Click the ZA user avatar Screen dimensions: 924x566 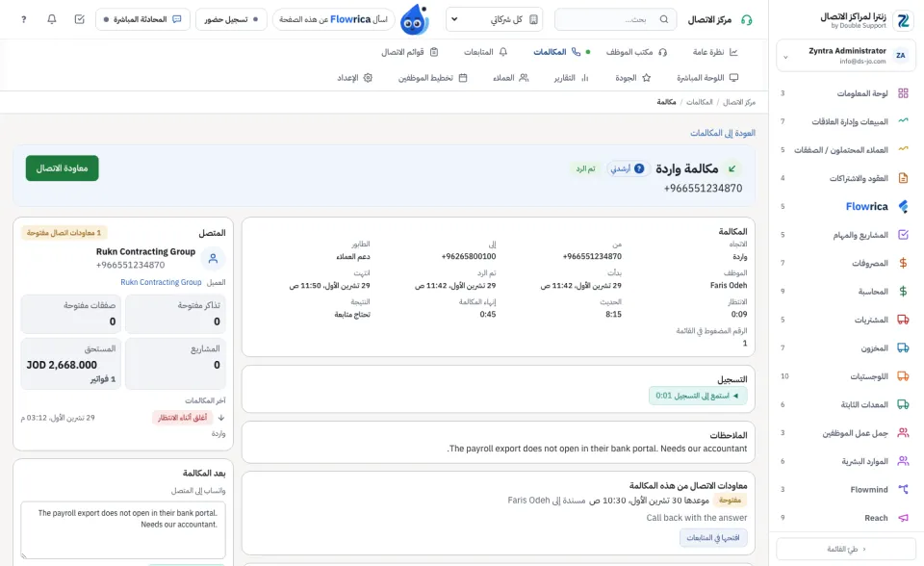[901, 56]
